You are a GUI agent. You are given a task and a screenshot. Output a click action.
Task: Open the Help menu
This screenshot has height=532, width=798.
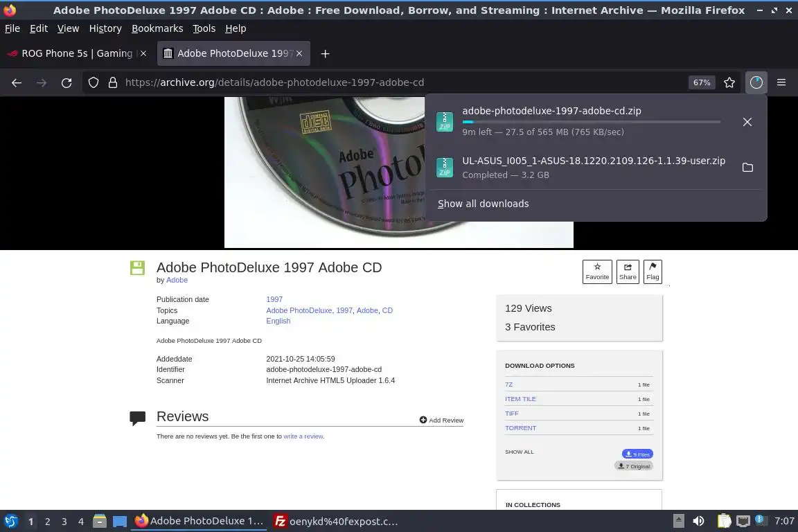pyautogui.click(x=236, y=28)
